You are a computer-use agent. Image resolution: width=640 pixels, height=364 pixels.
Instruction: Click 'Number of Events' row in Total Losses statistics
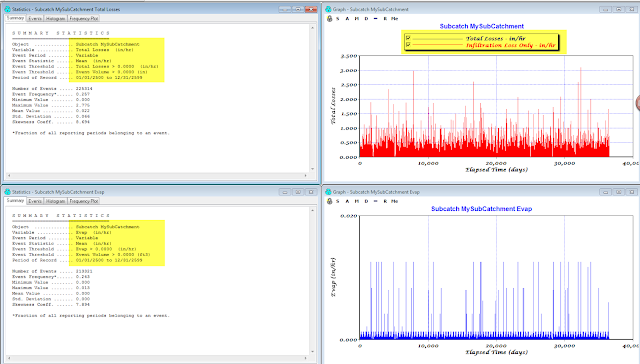52,88
